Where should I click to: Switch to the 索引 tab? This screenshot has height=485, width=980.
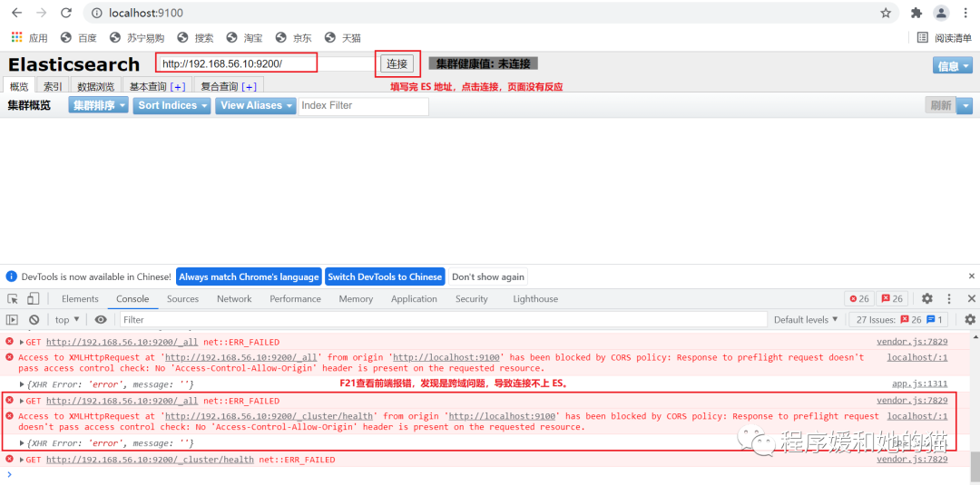tap(53, 86)
